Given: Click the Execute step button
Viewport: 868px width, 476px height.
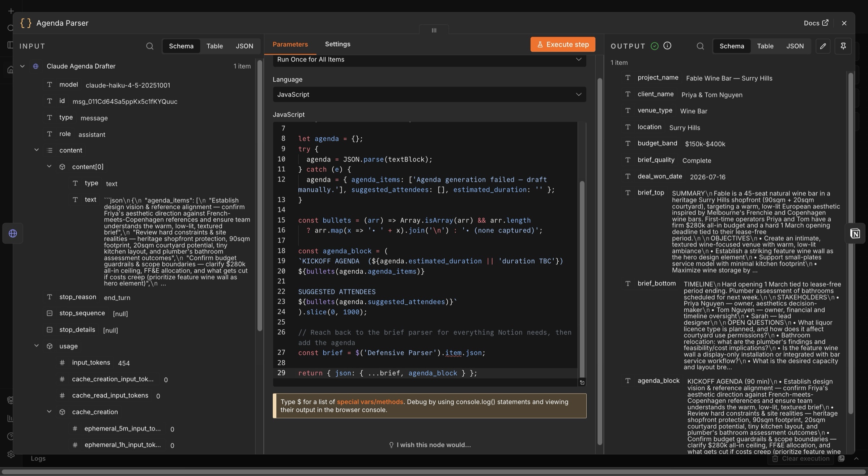Looking at the screenshot, I should click(x=563, y=44).
